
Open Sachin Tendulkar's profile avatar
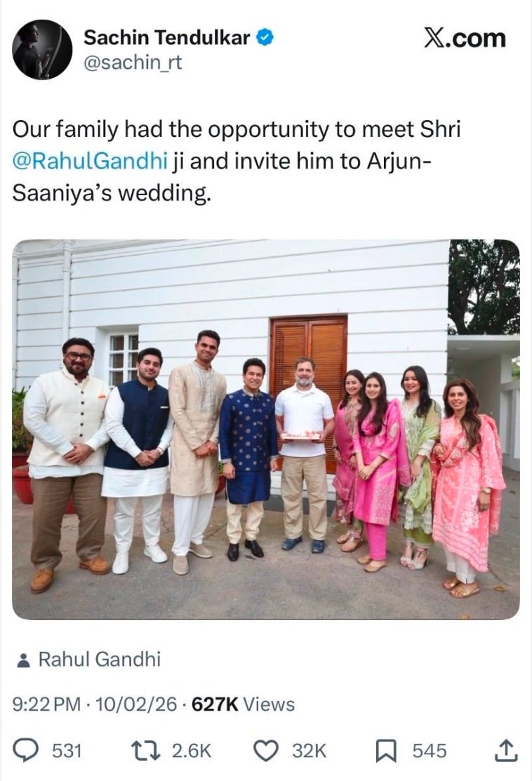[42, 49]
